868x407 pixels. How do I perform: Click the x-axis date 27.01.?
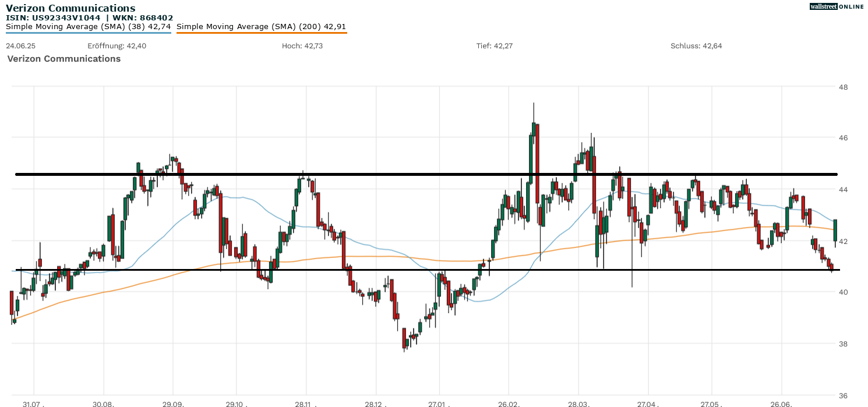point(439,404)
